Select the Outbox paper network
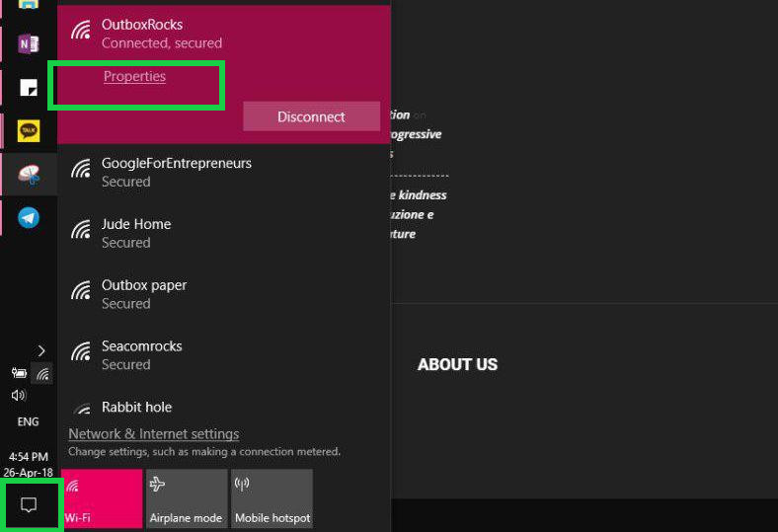The width and height of the screenshot is (778, 532). coord(224,294)
